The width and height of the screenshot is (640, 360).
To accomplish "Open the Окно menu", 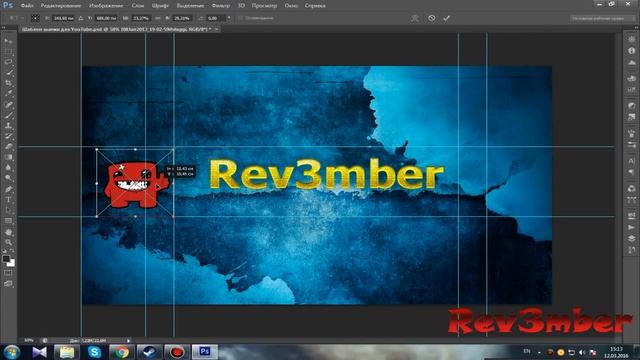I will point(291,6).
